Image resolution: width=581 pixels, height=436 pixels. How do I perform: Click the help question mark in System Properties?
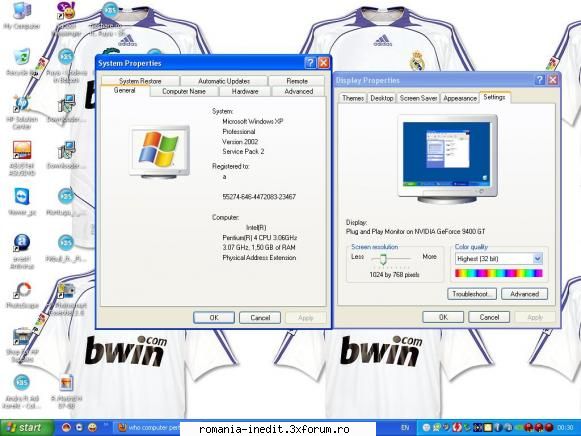[310, 63]
